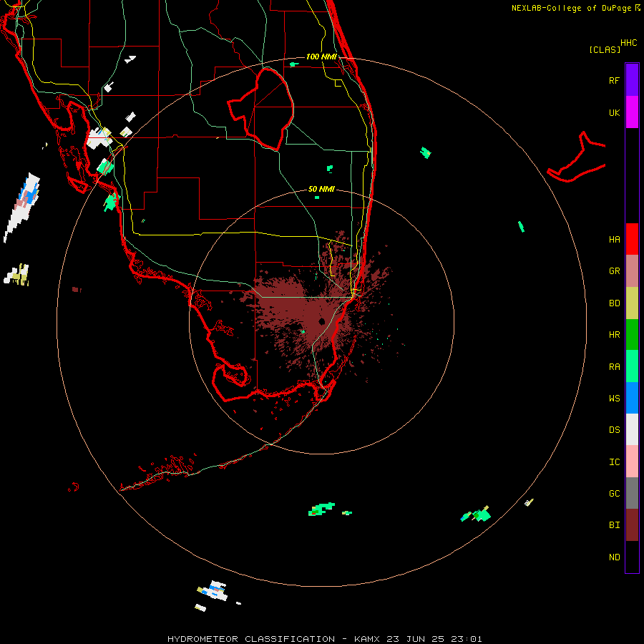Click the WS legend label
Screen dimensions: 644x644
pos(614,398)
